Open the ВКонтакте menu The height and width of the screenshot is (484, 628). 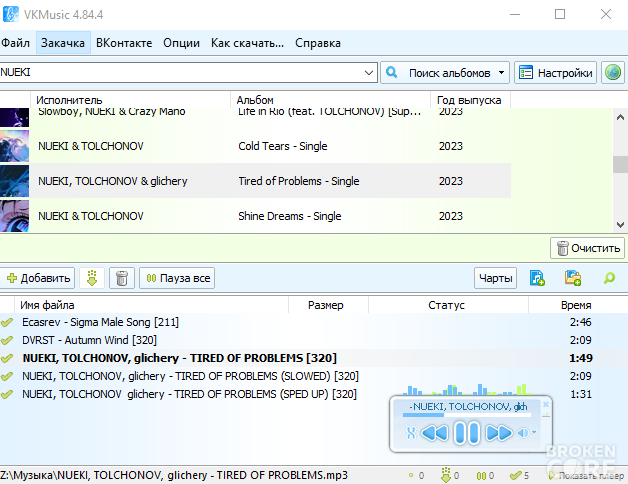[124, 43]
